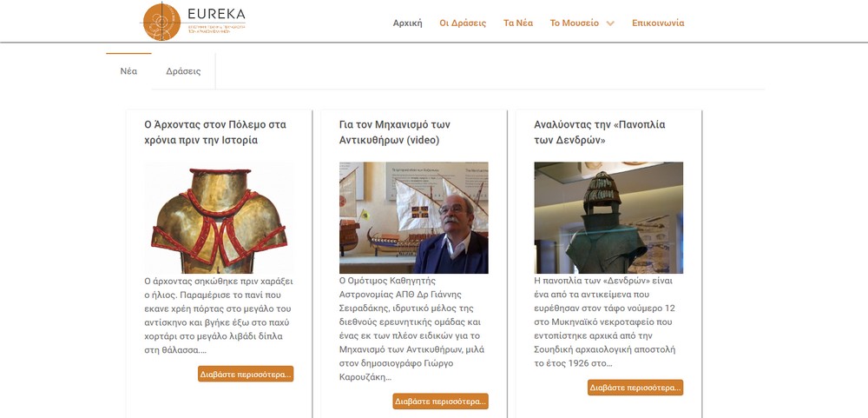Image resolution: width=868 pixels, height=418 pixels.
Task: Click the Dendra armor museum photo
Action: [608, 218]
